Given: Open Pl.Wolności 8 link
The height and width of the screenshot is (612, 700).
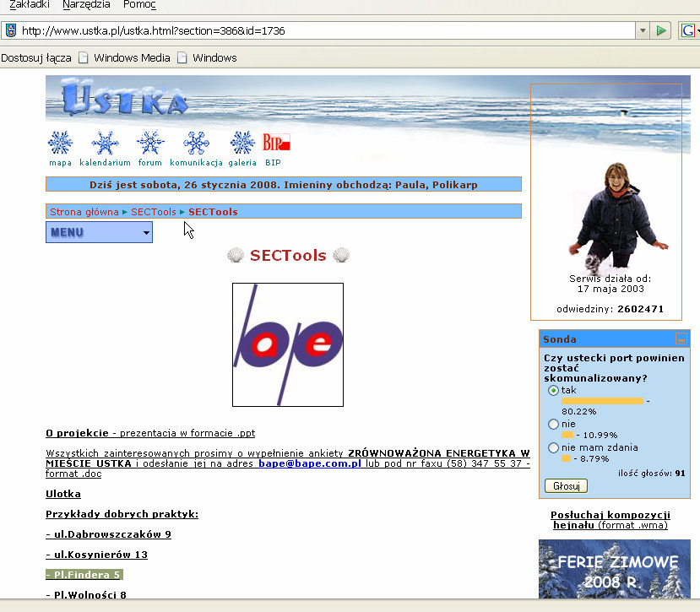Looking at the screenshot, I should [x=87, y=594].
